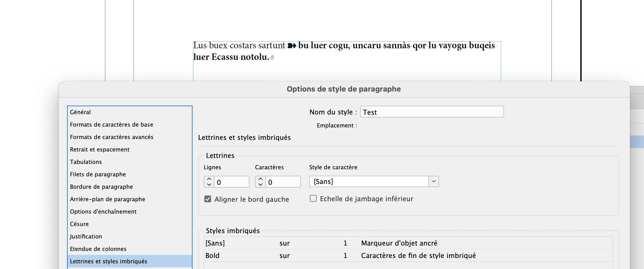The image size is (644, 269).
Task: Open the Césure section
Action: point(79,224)
